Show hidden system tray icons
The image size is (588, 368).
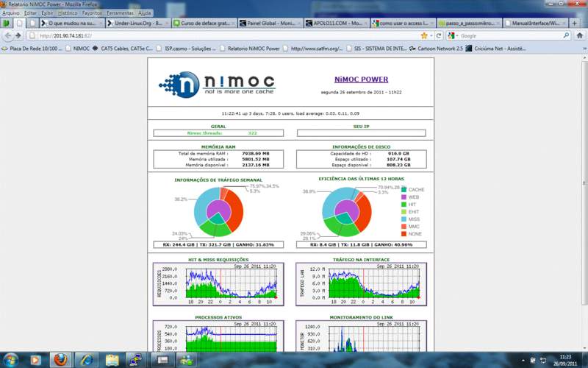point(523,361)
